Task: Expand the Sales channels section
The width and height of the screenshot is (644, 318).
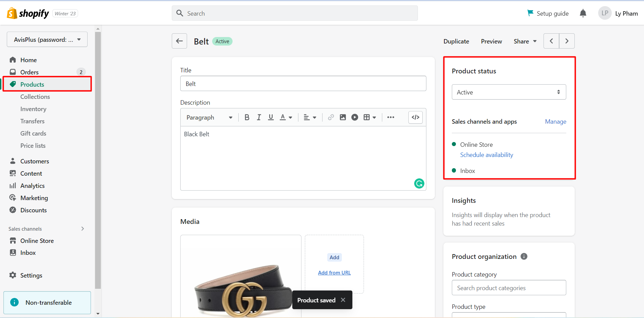Action: click(x=82, y=229)
